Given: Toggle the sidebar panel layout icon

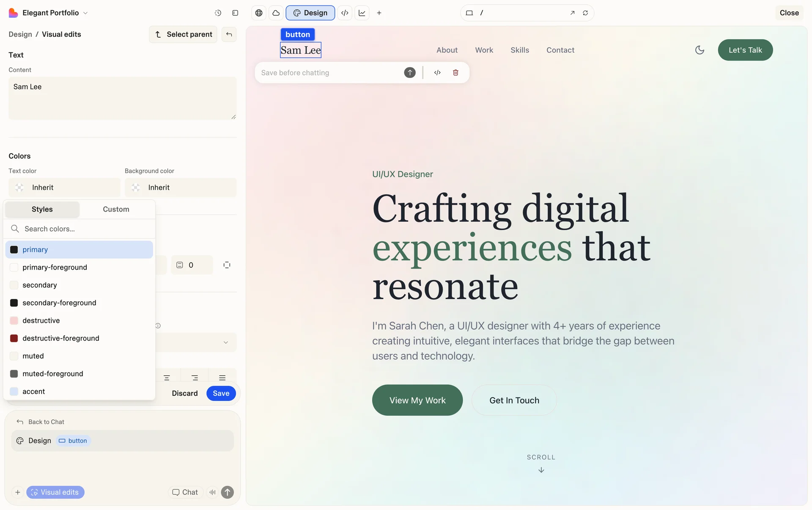Looking at the screenshot, I should pos(235,13).
